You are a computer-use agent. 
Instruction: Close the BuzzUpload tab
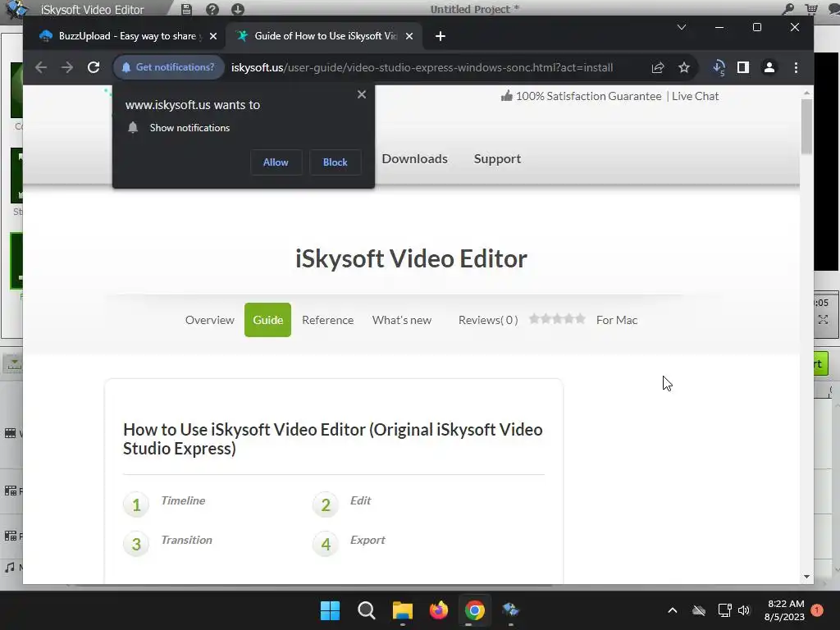pos(213,36)
